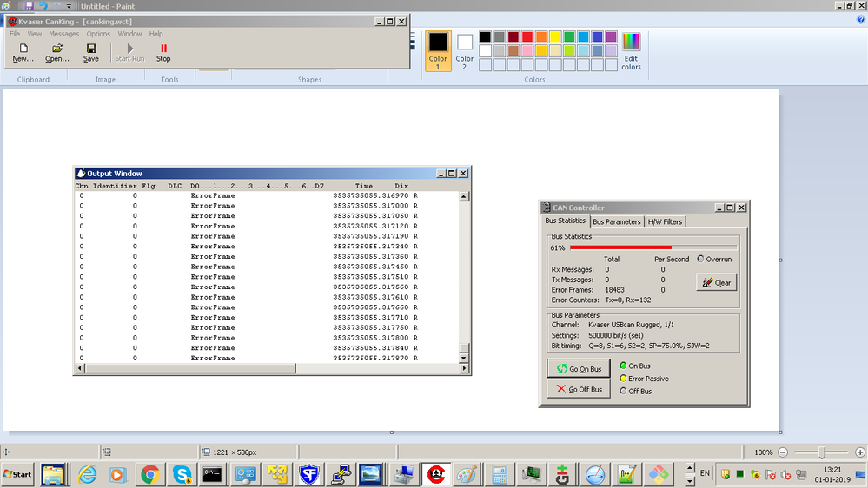
Task: Click system tray up arrow
Action: tap(690, 468)
